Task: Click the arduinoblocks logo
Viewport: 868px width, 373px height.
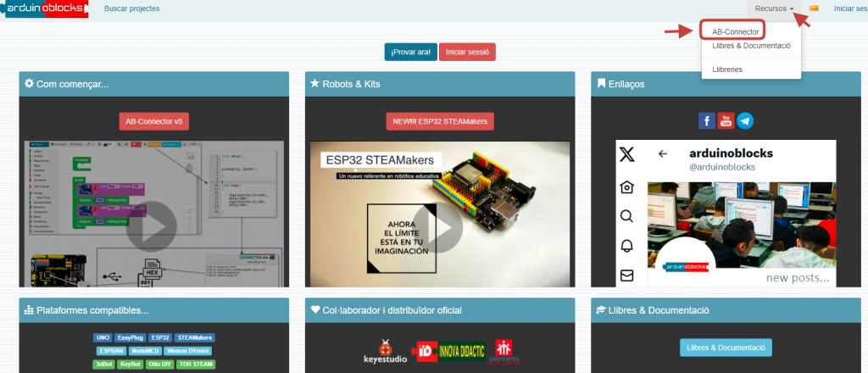Action: 44,8
